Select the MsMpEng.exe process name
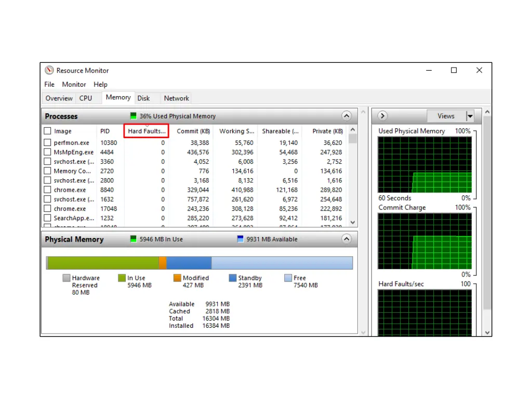The image size is (532, 399). coord(73,152)
